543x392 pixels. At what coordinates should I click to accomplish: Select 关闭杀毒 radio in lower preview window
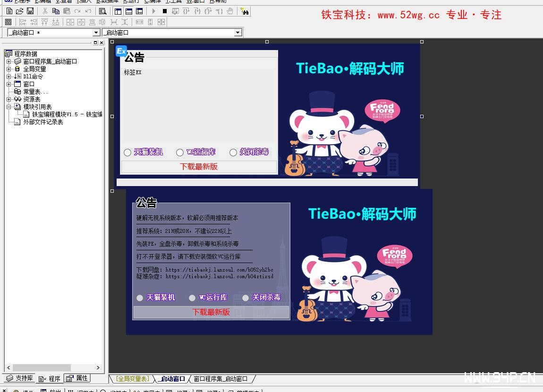(246, 298)
